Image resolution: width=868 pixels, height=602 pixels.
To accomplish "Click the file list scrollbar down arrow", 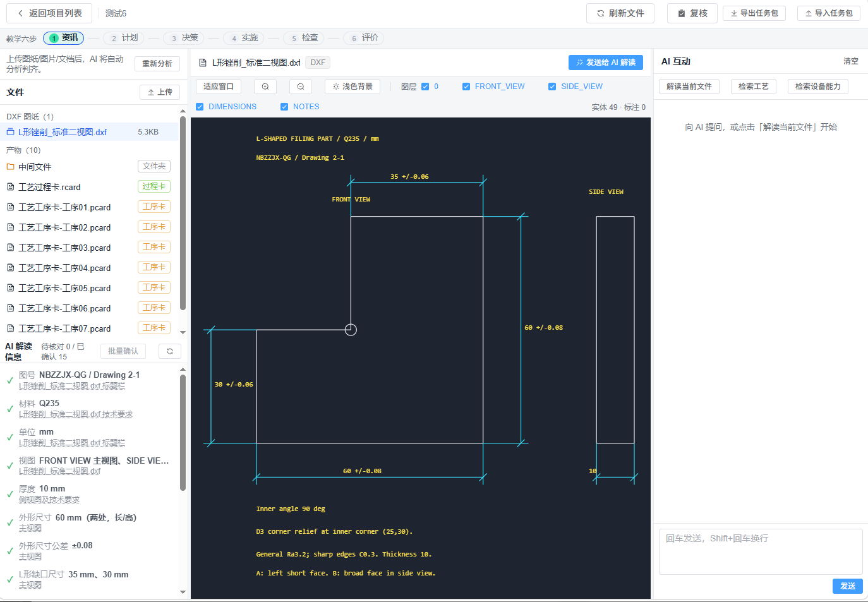I will tap(183, 332).
